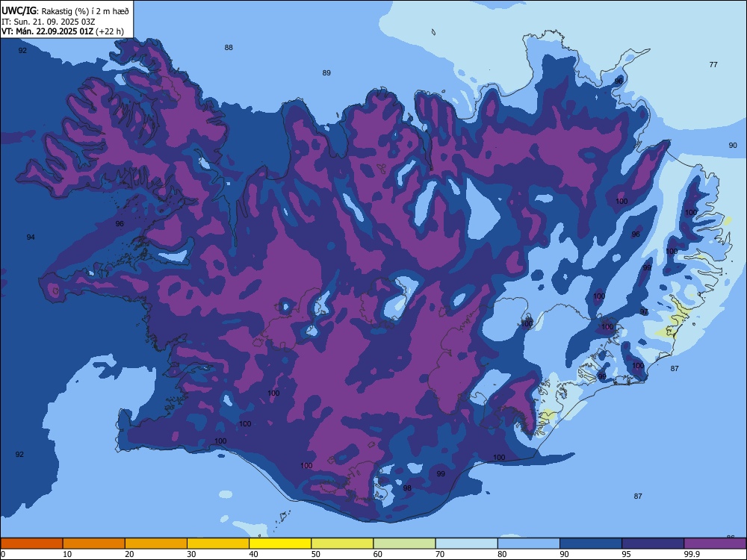Click the legend tick label '95'
This screenshot has width=747, height=560.
coord(627,554)
